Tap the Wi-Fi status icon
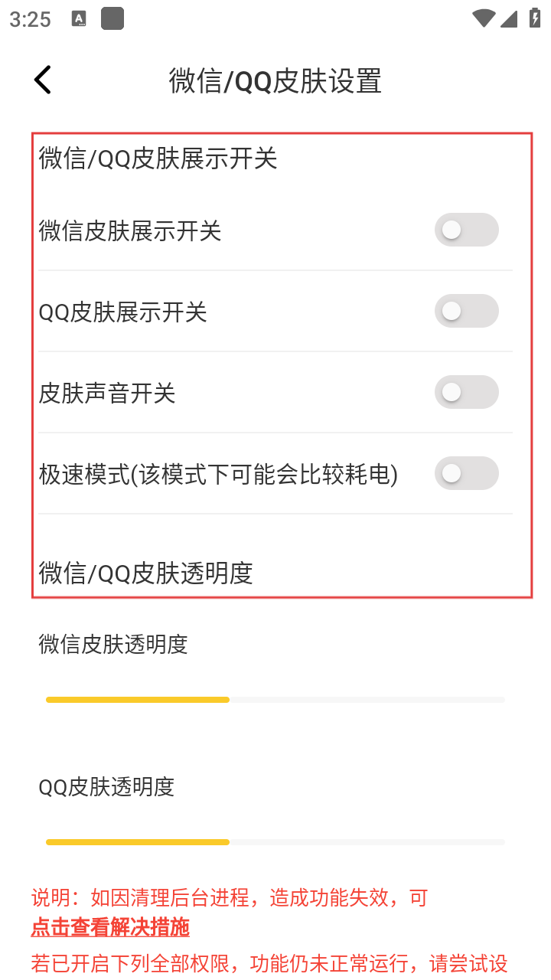The width and height of the screenshot is (551, 980). 483,19
